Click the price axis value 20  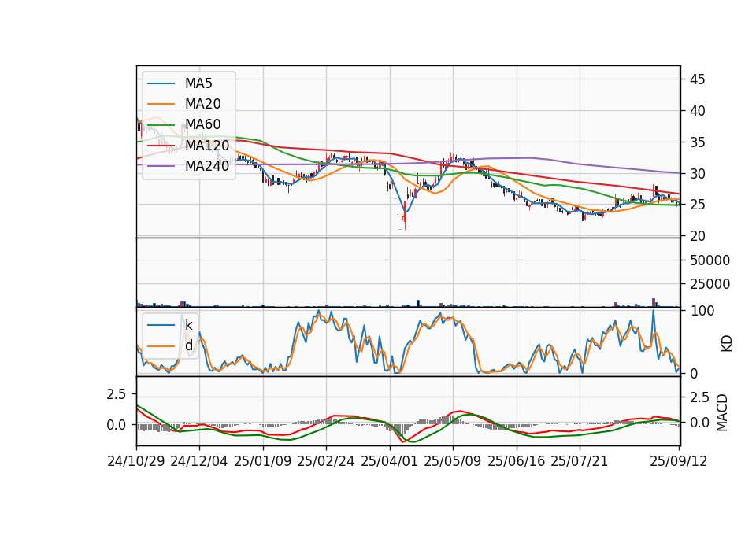697,237
